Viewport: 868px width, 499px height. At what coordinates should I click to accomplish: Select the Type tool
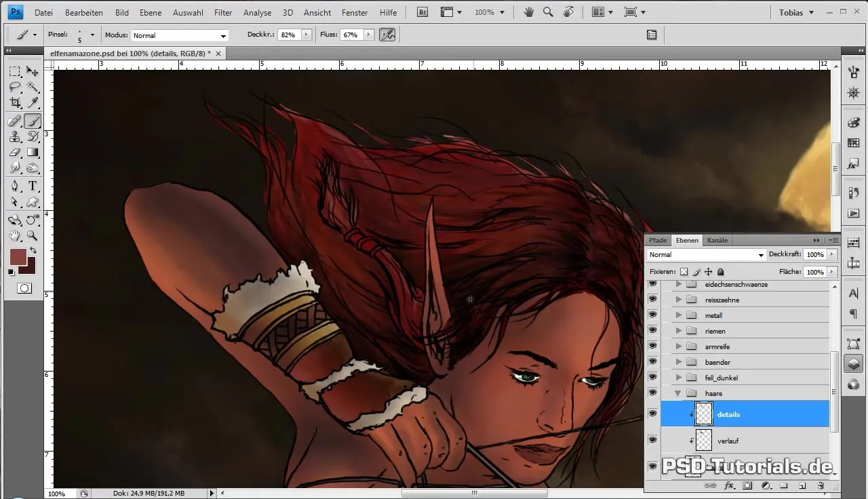tap(32, 186)
